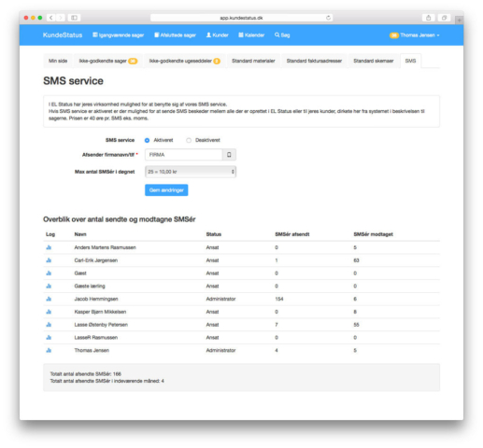This screenshot has height=448, width=483.
Task: Select the Deaktiveret radio button
Action: click(x=189, y=140)
